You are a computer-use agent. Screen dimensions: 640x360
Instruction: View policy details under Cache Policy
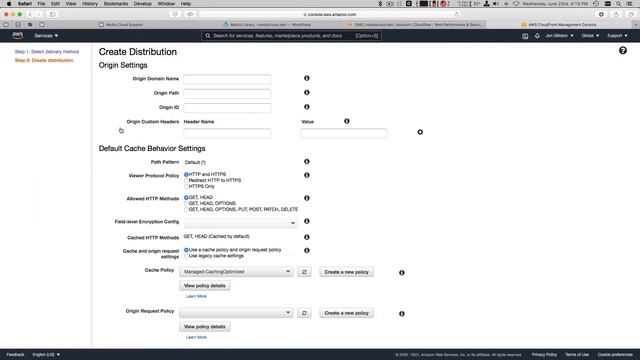tap(204, 286)
